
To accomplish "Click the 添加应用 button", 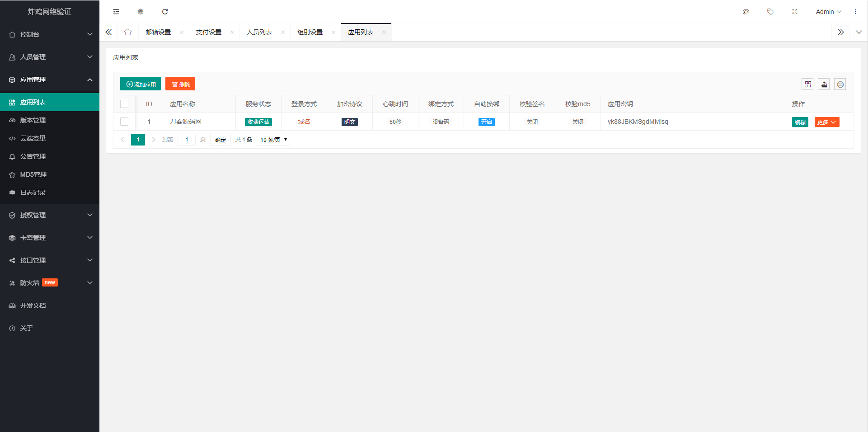I will [140, 84].
